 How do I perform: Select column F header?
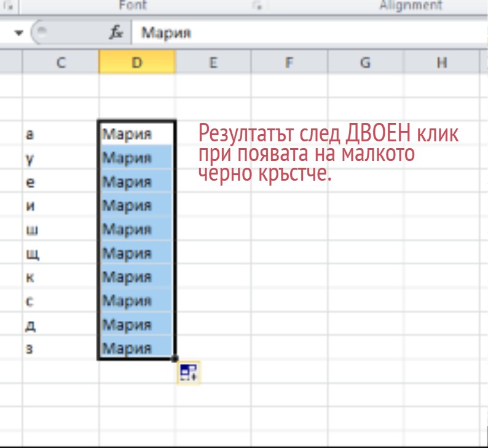pos(289,62)
